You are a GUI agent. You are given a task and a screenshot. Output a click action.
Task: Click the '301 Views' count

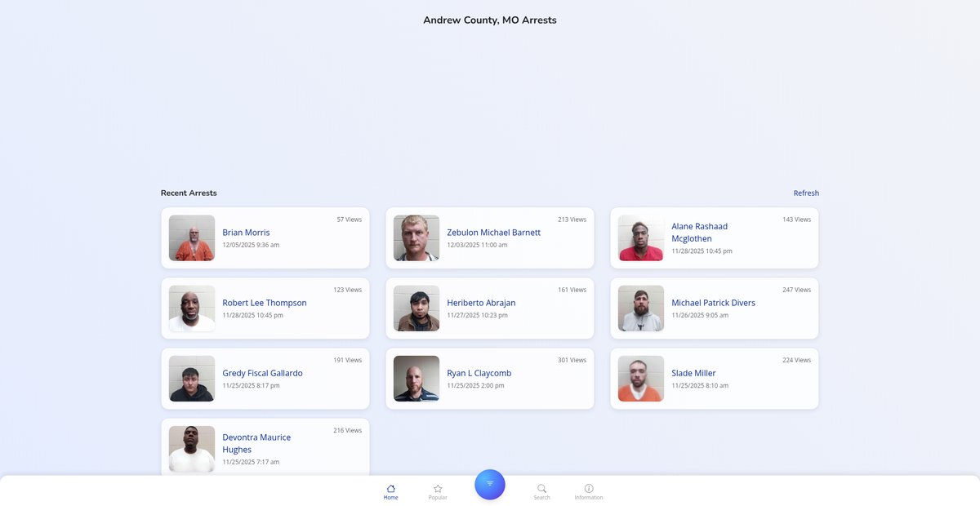point(572,360)
